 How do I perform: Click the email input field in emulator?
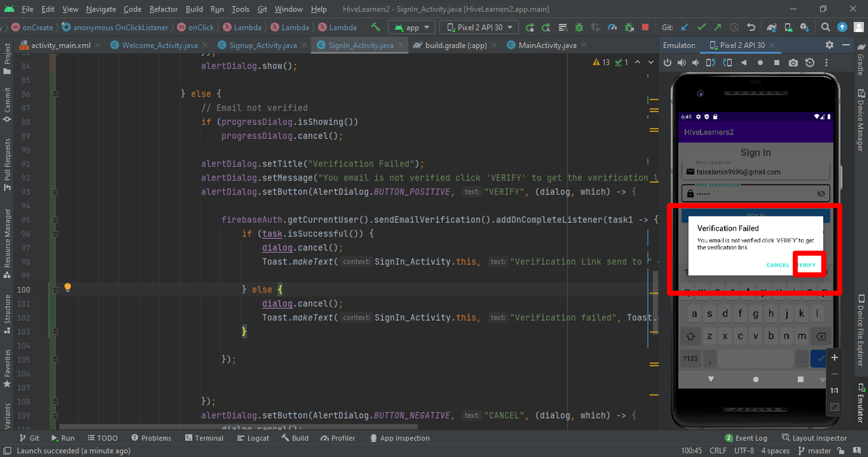pyautogui.click(x=755, y=172)
